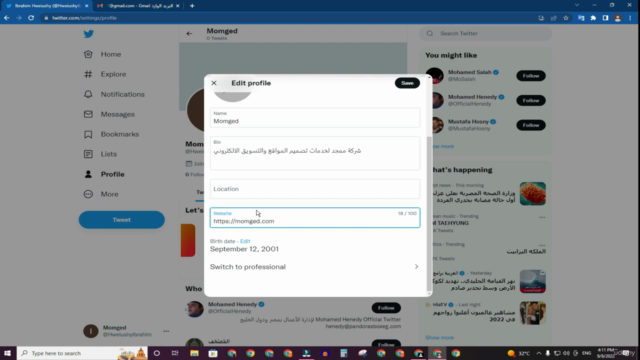Close the Edit profile dialog
The width and height of the screenshot is (640, 360).
click(x=214, y=83)
